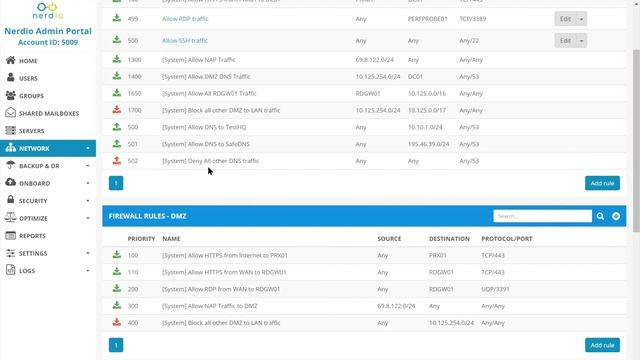Expand the Settings submenu arrow
Viewport: 640px width, 360px height.
click(88, 253)
